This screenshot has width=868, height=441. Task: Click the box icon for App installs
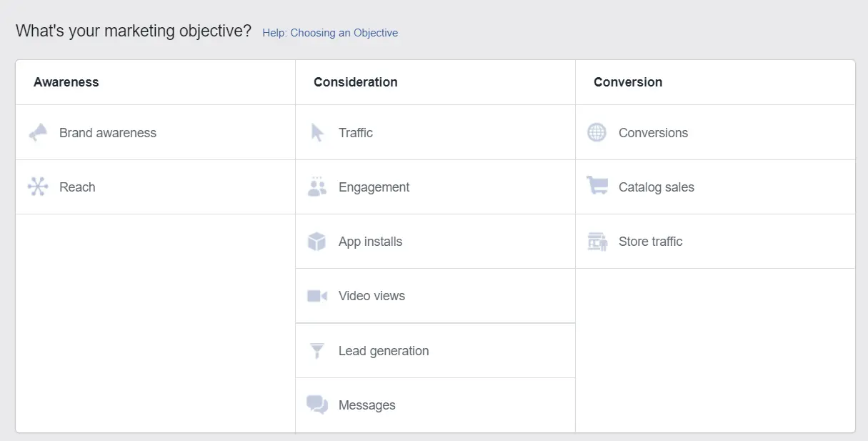coord(317,242)
